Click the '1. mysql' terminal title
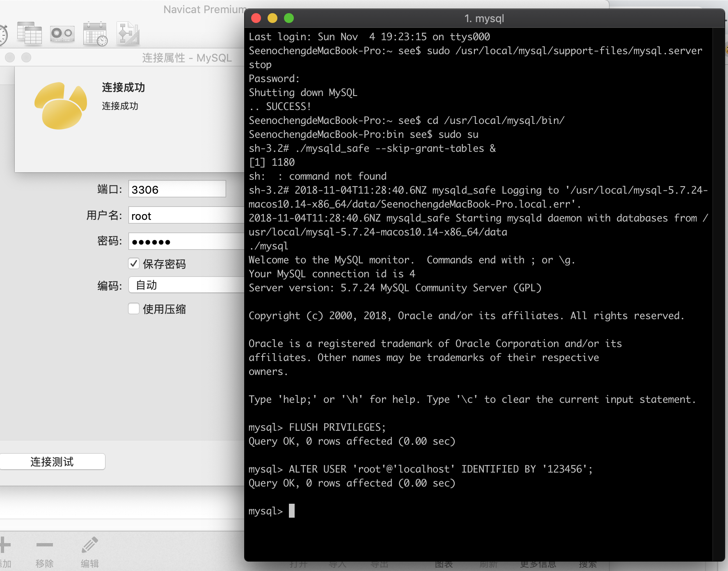 tap(484, 18)
